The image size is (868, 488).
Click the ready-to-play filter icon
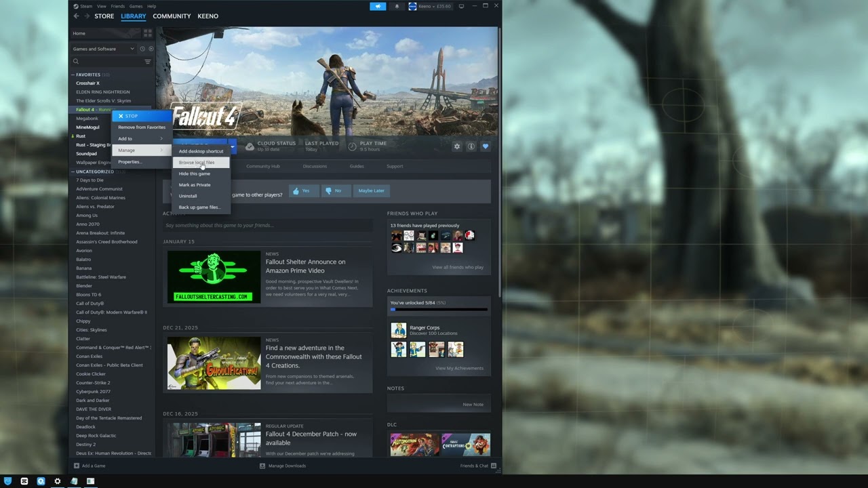click(151, 49)
